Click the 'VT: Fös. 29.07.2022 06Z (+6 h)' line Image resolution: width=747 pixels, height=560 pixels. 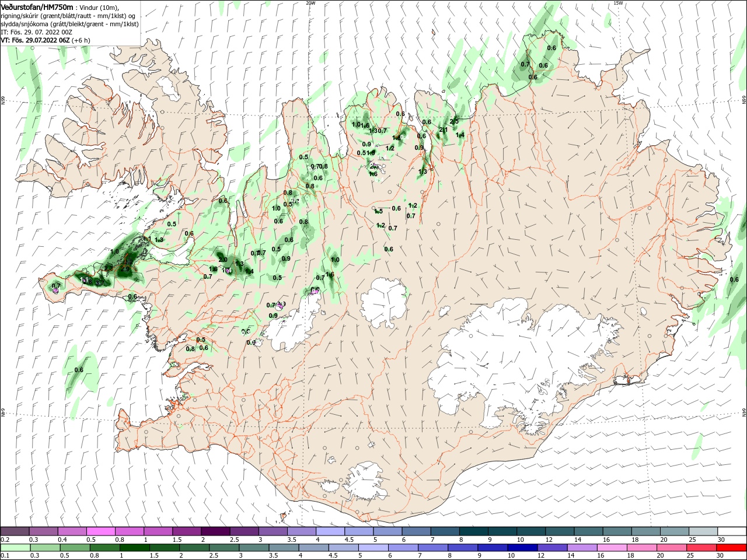coord(46,40)
